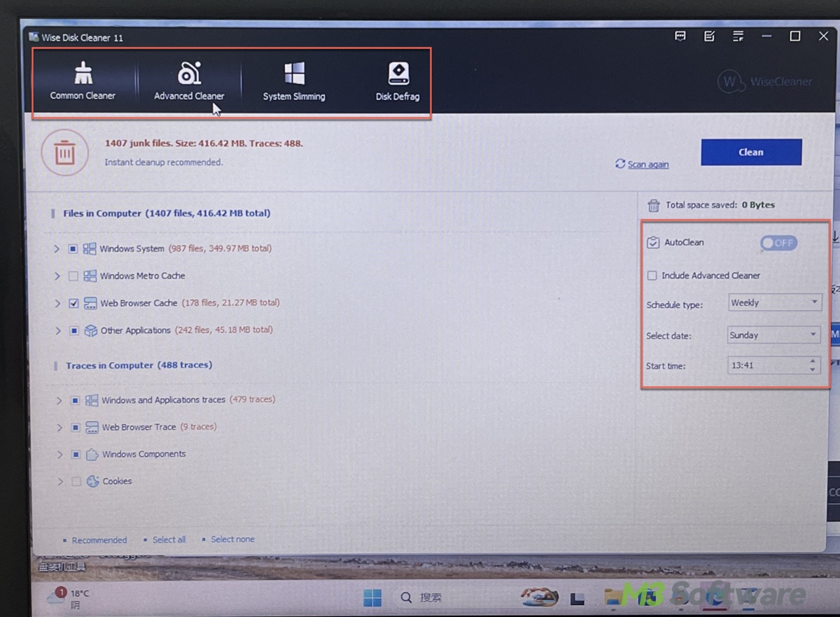840x617 pixels.
Task: Open the Windows Start menu
Action: tap(372, 598)
